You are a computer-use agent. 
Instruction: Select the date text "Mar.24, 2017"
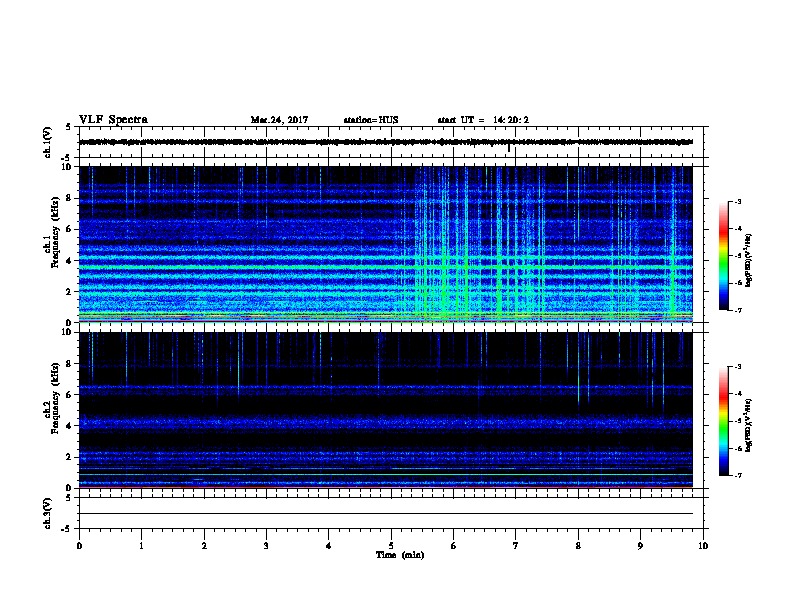click(x=279, y=120)
